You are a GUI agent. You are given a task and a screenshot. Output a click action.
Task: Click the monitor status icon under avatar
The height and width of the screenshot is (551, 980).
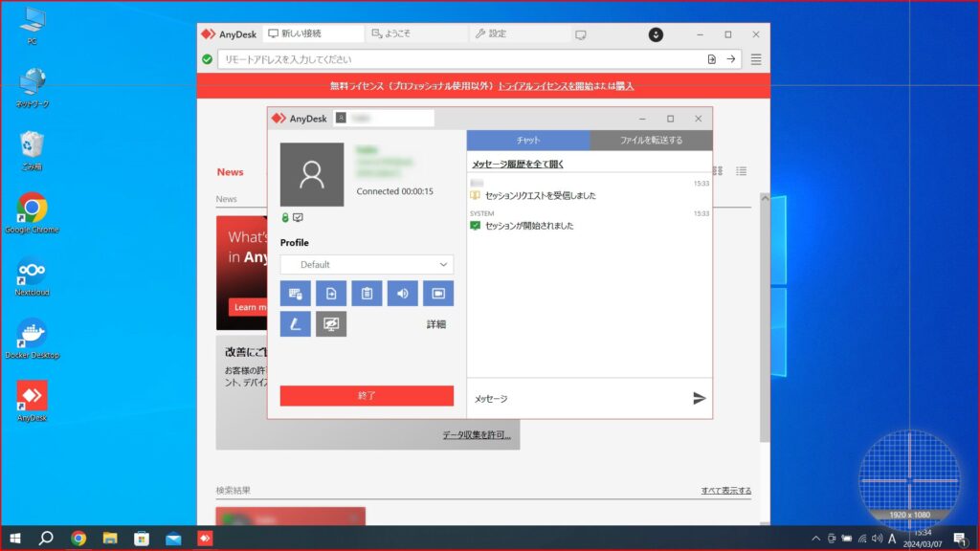pyautogui.click(x=299, y=217)
